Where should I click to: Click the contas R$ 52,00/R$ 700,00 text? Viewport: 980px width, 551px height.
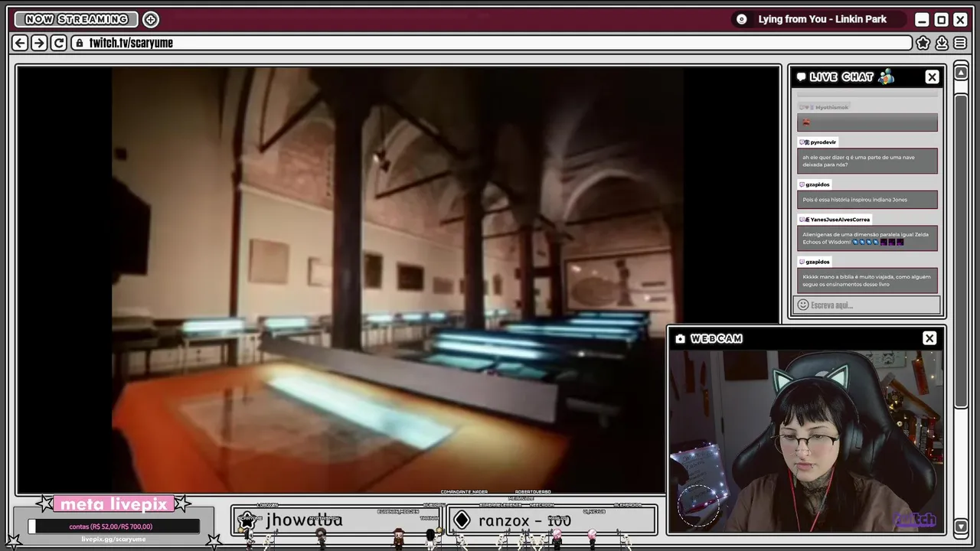[110, 527]
